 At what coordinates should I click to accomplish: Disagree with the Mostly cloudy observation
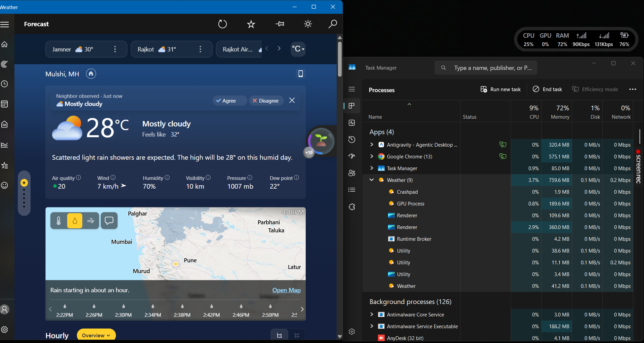point(266,101)
